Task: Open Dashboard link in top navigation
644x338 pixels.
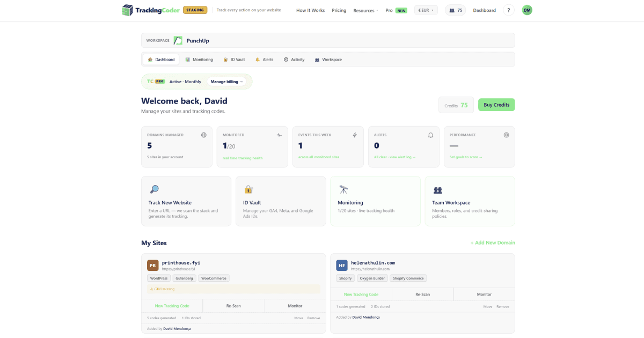Action: 484,10
